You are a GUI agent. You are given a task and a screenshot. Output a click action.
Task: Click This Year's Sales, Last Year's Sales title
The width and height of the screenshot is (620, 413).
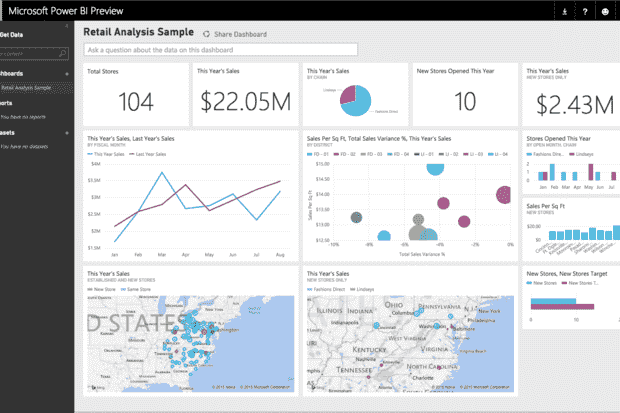coord(130,139)
